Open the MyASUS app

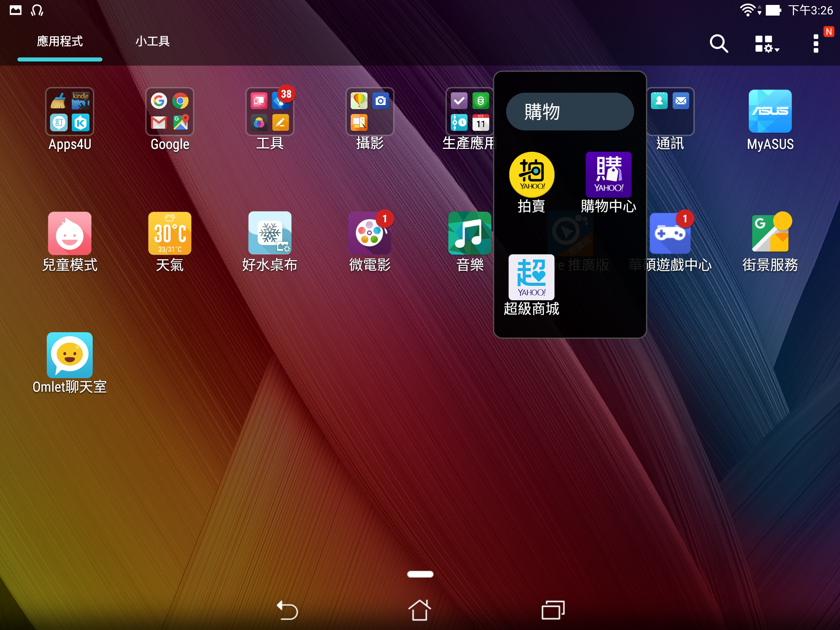(x=770, y=112)
